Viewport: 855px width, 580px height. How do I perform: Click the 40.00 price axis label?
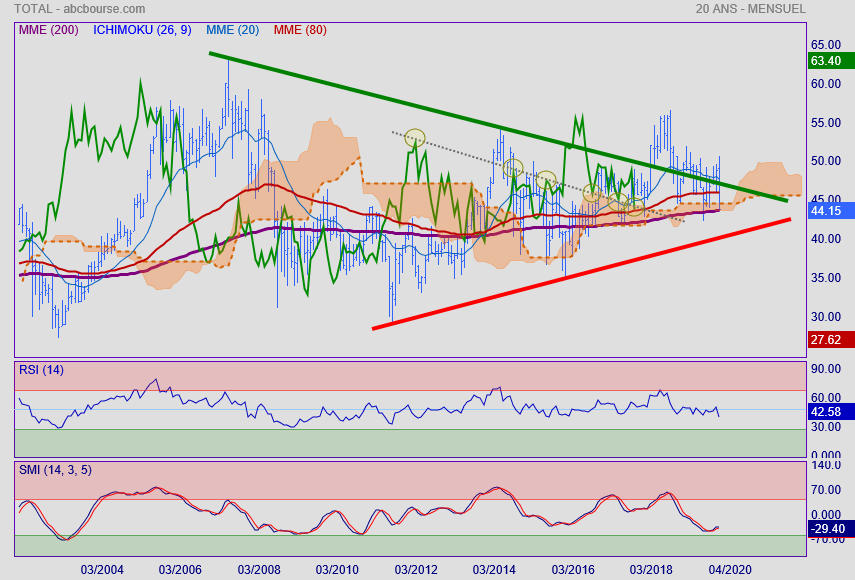(826, 239)
